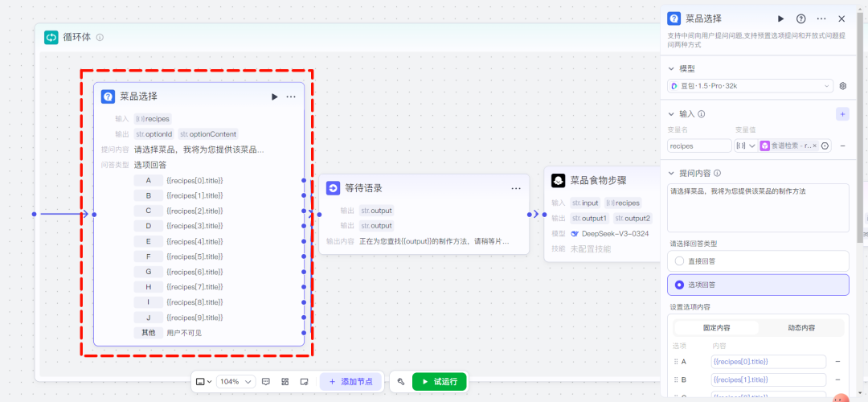This screenshot has height=402, width=868.
Task: Click the drag handle of option B
Action: 676,379
